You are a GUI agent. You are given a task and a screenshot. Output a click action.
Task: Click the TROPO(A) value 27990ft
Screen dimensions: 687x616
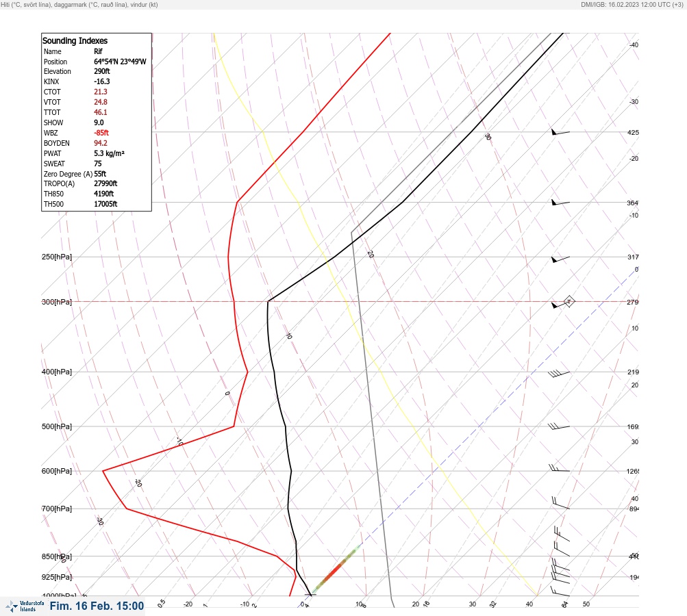click(105, 183)
